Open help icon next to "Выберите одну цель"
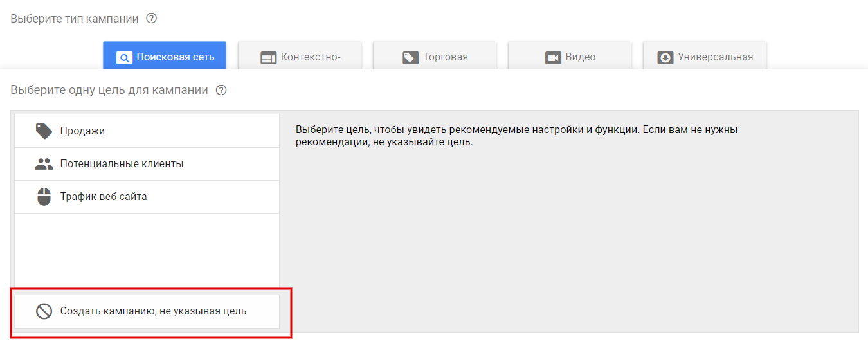This screenshot has height=355, width=868. tap(221, 90)
